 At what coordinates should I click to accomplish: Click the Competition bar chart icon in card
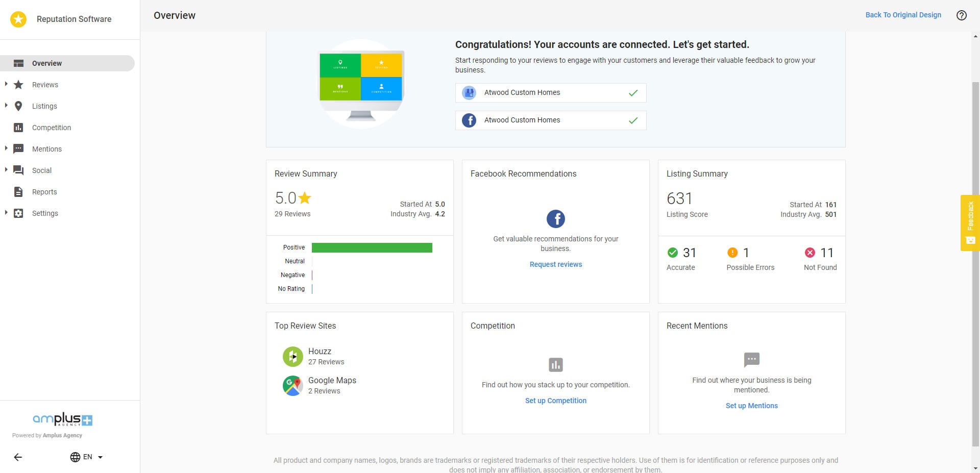coord(555,365)
